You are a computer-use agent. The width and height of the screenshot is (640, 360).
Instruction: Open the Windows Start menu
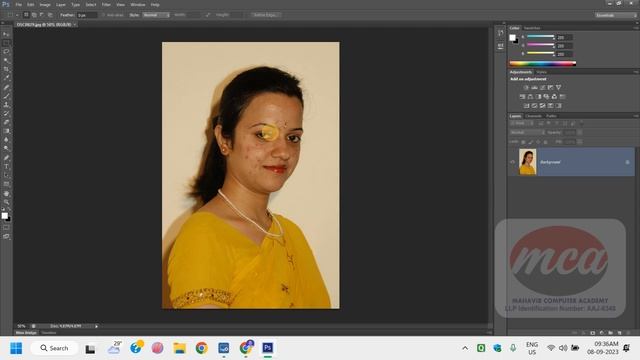(x=16, y=348)
